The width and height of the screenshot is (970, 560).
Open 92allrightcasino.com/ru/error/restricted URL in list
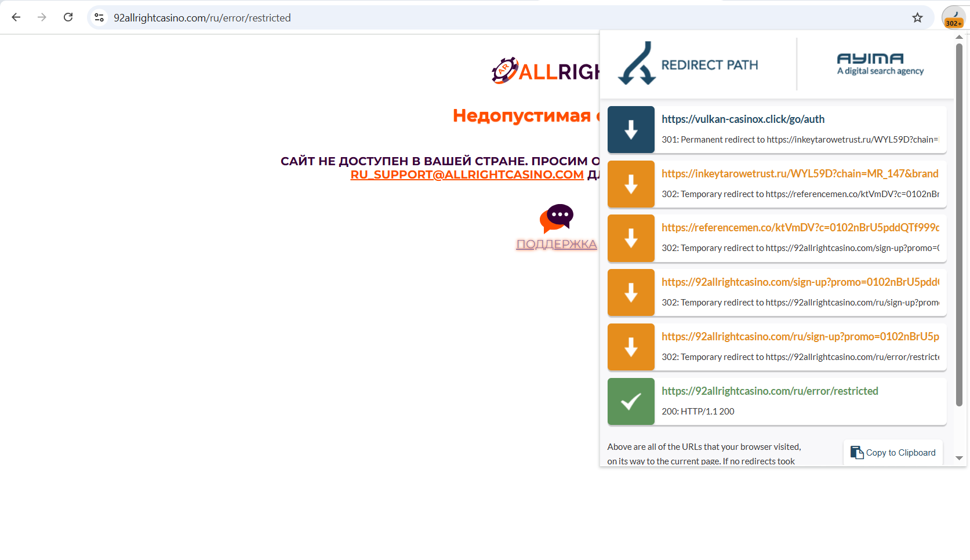770,391
